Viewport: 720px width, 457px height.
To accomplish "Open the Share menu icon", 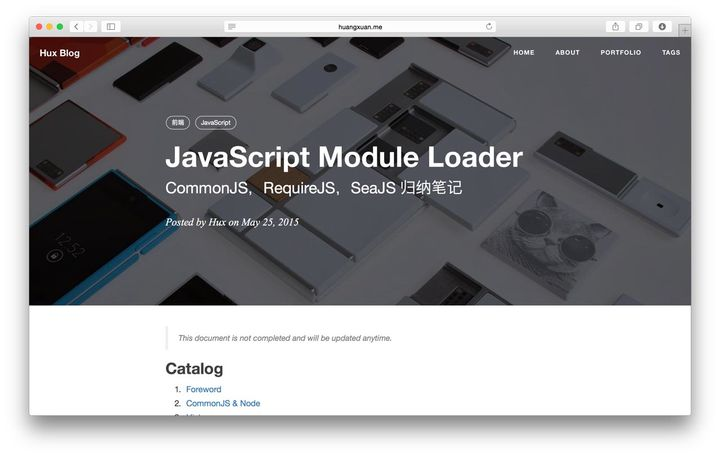I will 615,27.
